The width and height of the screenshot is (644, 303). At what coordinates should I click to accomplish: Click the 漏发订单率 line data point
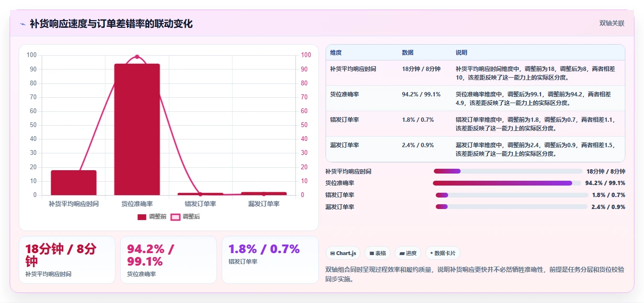(264, 194)
